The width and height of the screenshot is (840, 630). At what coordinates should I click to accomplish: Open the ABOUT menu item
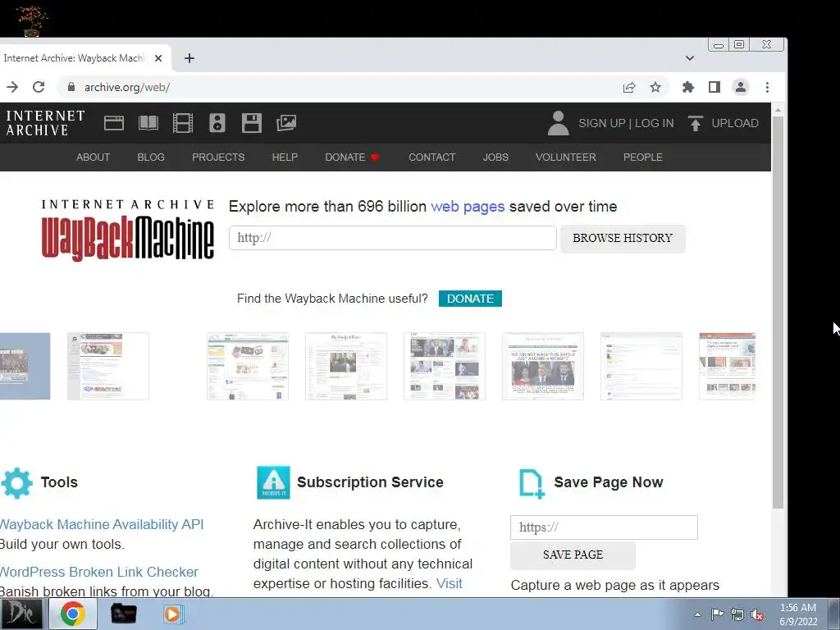[x=93, y=157]
